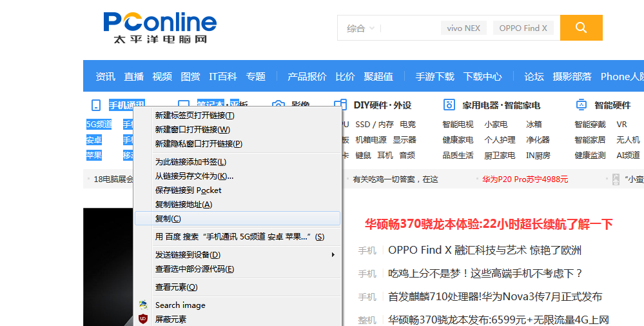Open the 电竞 link
Screen dimensions: 644x326
407,124
